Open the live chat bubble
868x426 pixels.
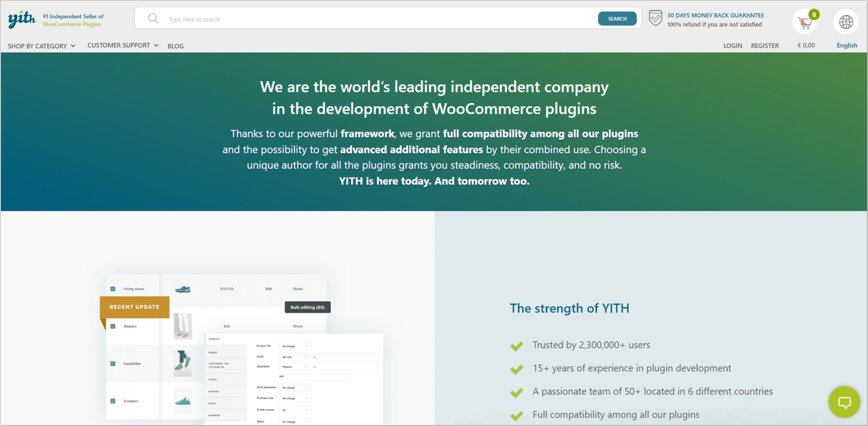[844, 402]
